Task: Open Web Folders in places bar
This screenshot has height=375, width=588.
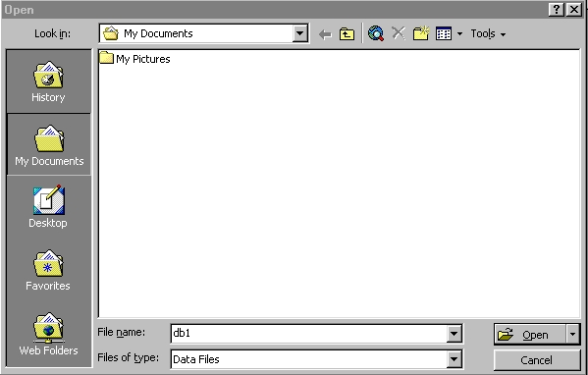Action: pyautogui.click(x=48, y=334)
